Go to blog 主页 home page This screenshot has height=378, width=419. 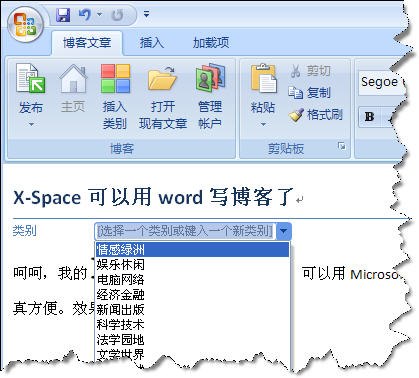click(x=73, y=88)
